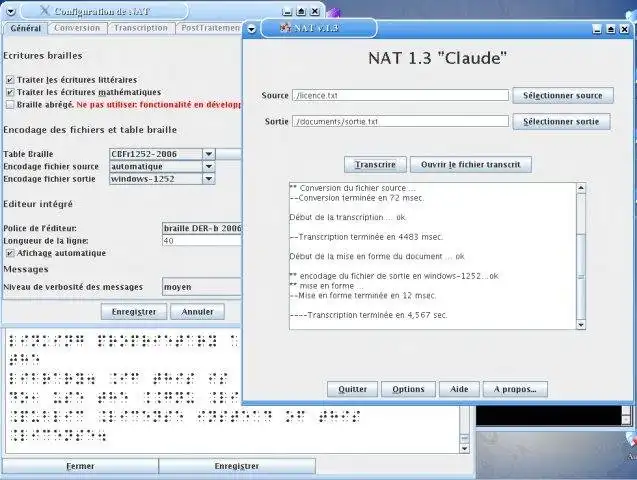Click the Transcrire button

click(375, 164)
